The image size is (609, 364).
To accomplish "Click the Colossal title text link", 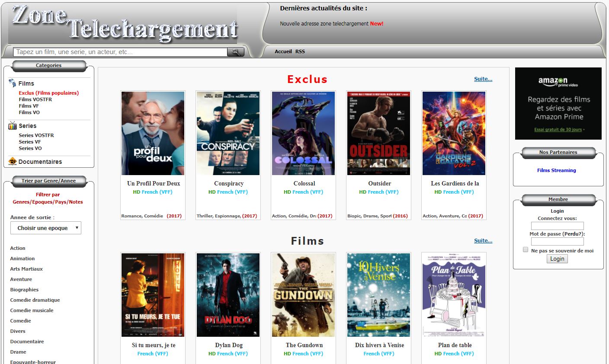I will 304,183.
